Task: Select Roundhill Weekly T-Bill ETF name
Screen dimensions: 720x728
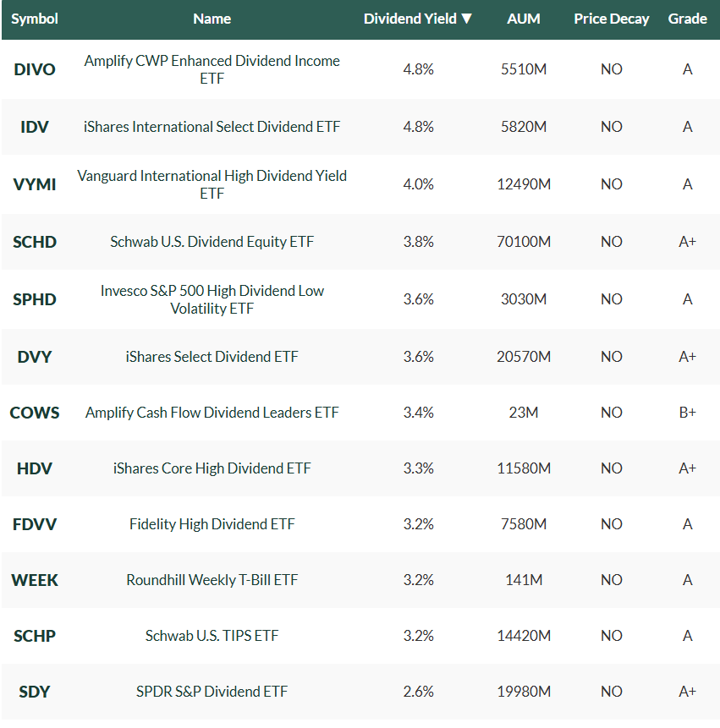Action: [x=212, y=580]
